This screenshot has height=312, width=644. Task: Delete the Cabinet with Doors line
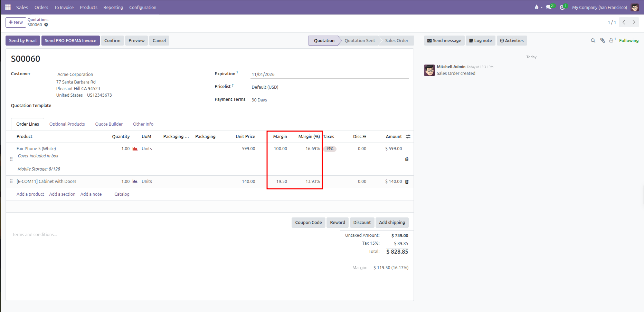(x=407, y=182)
